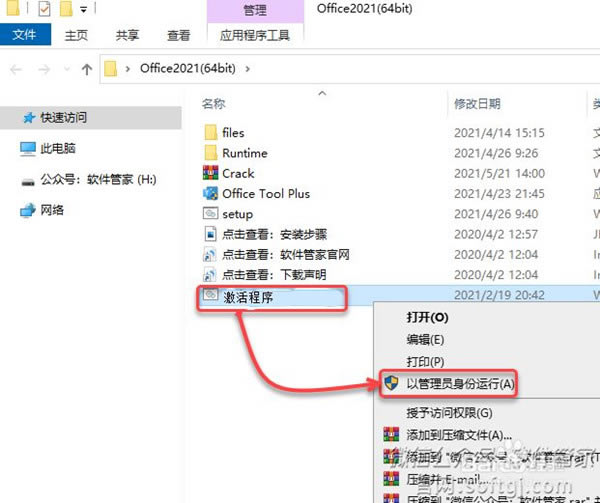The width and height of the screenshot is (600, 503).
Task: Open drive 公众号: 软件管家 (H:)
Action: click(98, 179)
